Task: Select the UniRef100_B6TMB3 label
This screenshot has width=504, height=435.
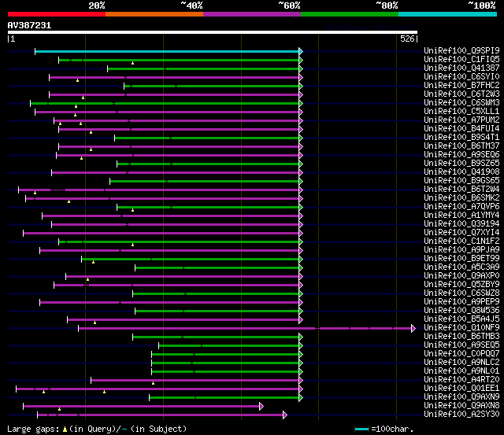Action: click(461, 337)
